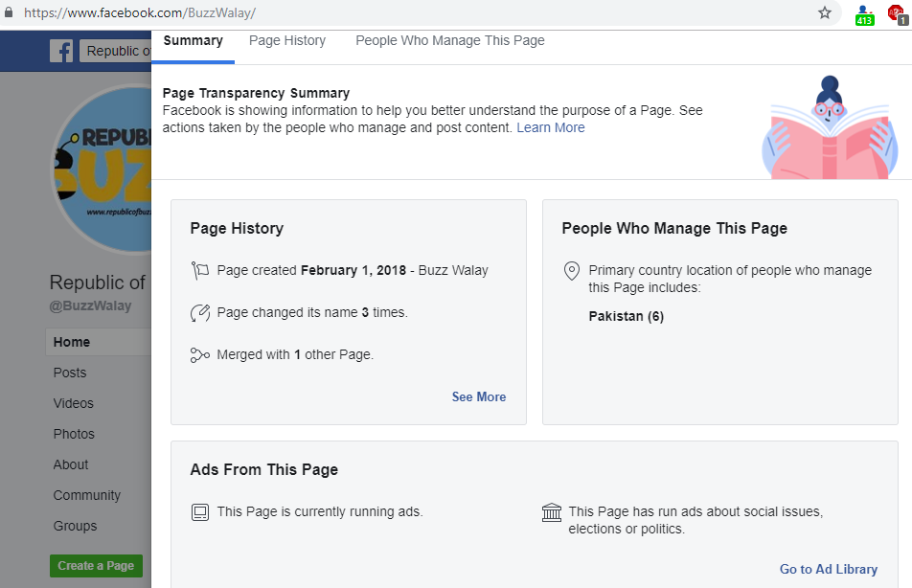
Task: Click the political ads institution icon
Action: [552, 513]
